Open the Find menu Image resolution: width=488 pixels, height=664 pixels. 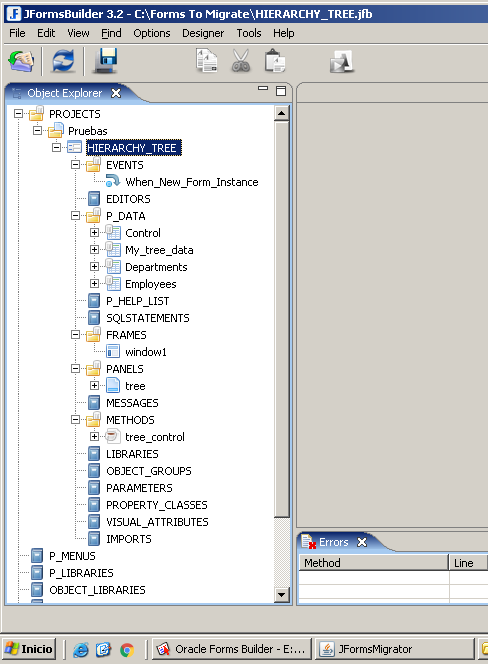click(x=111, y=33)
